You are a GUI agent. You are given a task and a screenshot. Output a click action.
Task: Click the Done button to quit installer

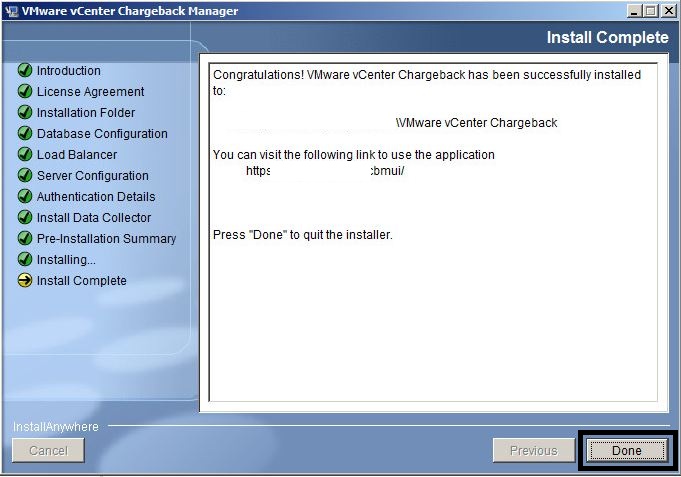coord(627,450)
